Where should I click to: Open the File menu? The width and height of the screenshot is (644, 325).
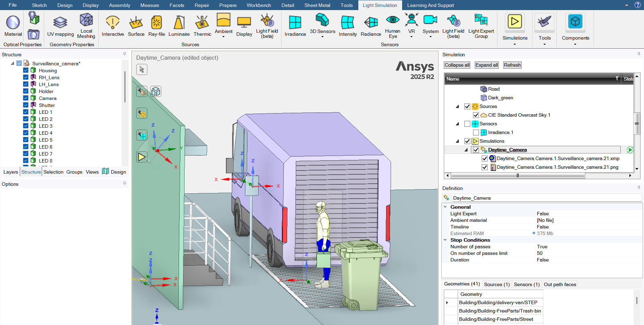click(x=13, y=5)
